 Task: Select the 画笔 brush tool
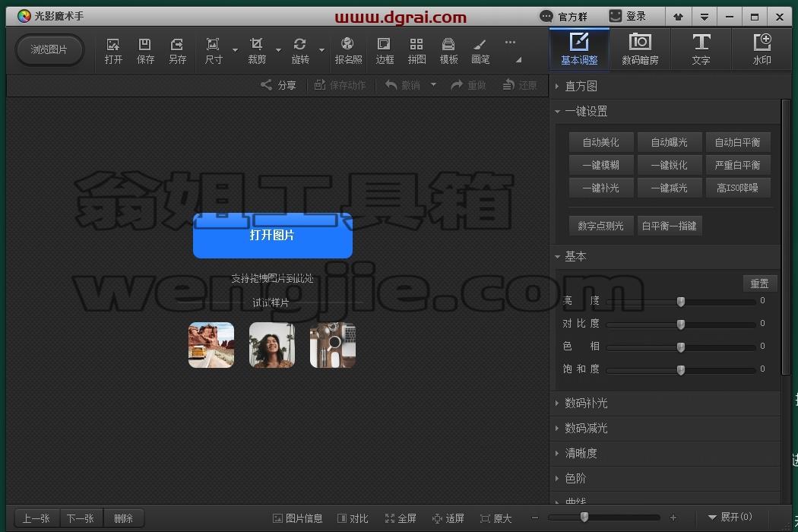[x=480, y=51]
